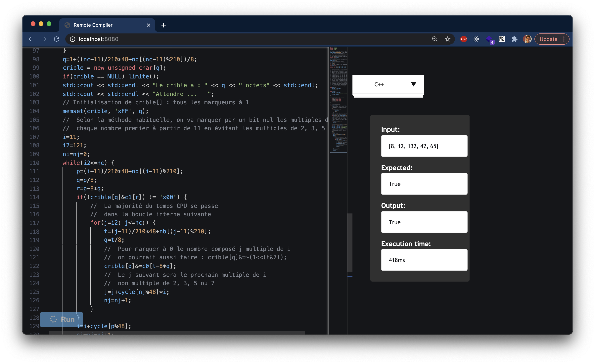Click the Update button
Image resolution: width=595 pixels, height=364 pixels.
pos(548,39)
